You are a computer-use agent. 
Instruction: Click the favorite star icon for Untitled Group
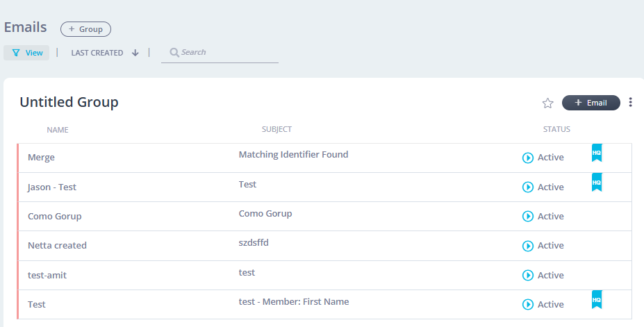(547, 103)
